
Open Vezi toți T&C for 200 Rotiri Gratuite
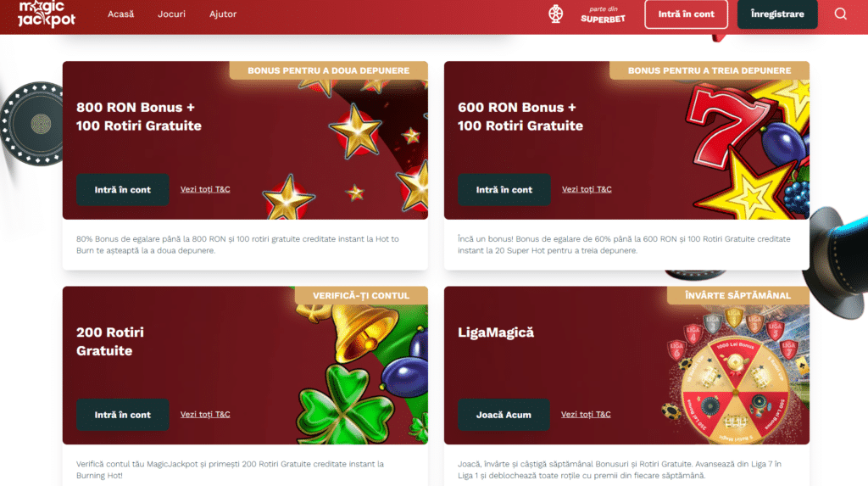coord(205,415)
